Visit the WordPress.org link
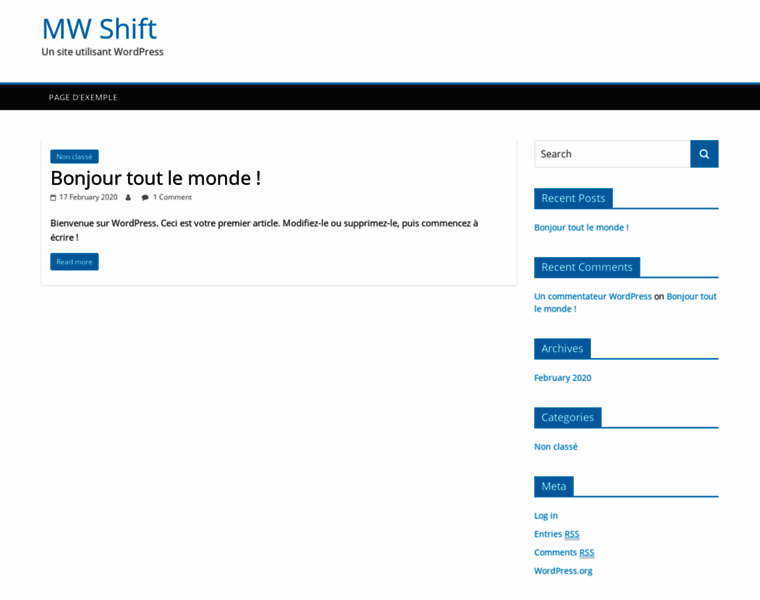This screenshot has height=600, width=760. coord(563,571)
